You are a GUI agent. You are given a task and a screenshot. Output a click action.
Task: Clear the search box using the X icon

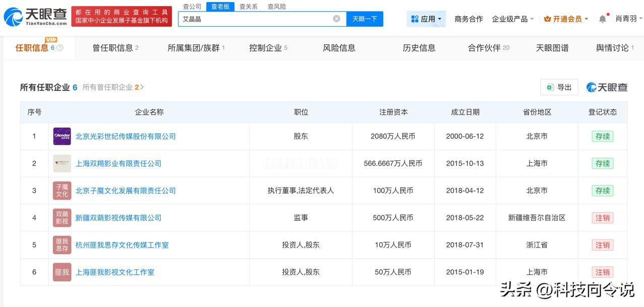(x=336, y=18)
